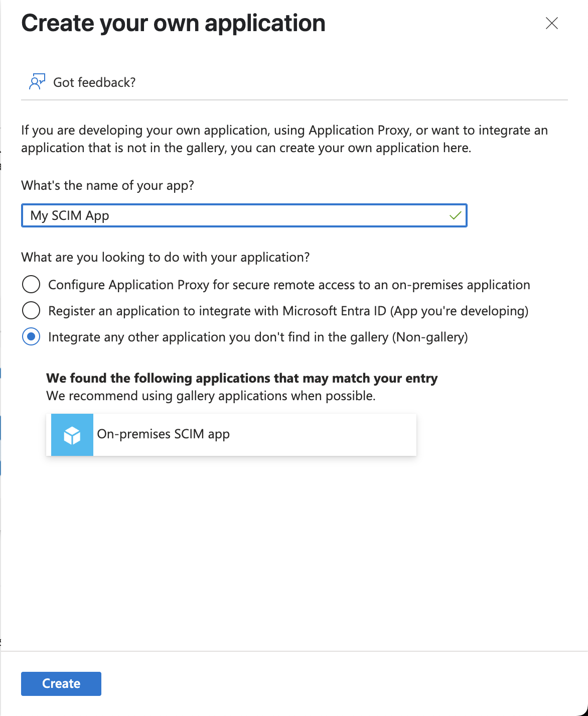
Task: Click the Got feedback person icon
Action: pyautogui.click(x=37, y=81)
